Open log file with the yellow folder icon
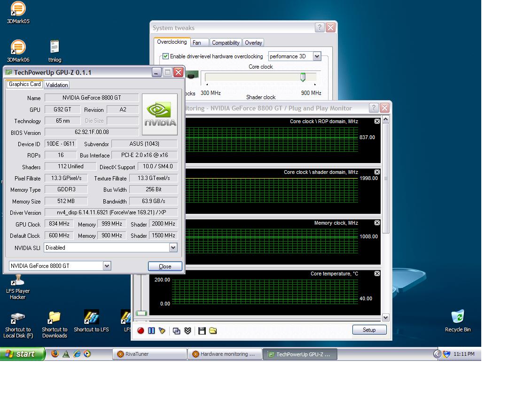This screenshot has height=399, width=532. (x=213, y=331)
